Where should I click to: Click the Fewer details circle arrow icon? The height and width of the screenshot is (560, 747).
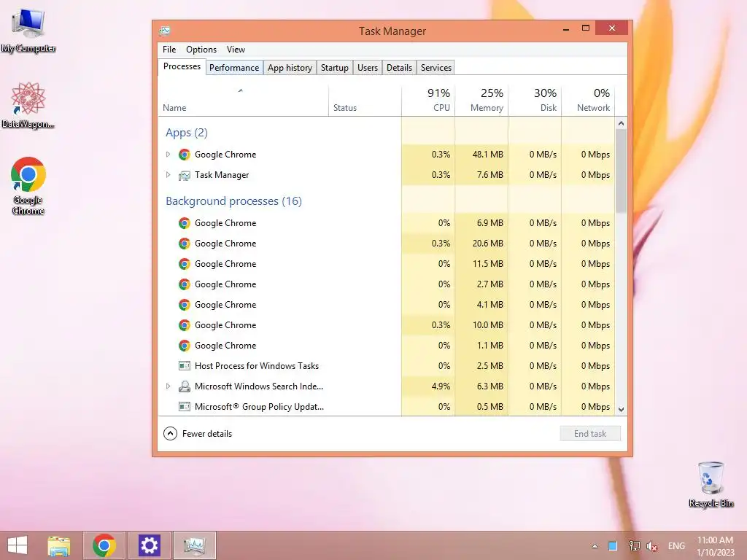(x=170, y=433)
